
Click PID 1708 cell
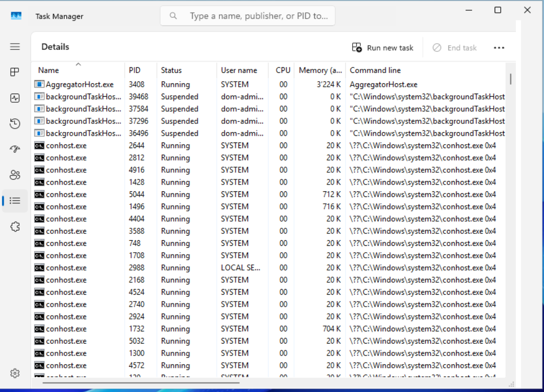(x=136, y=255)
